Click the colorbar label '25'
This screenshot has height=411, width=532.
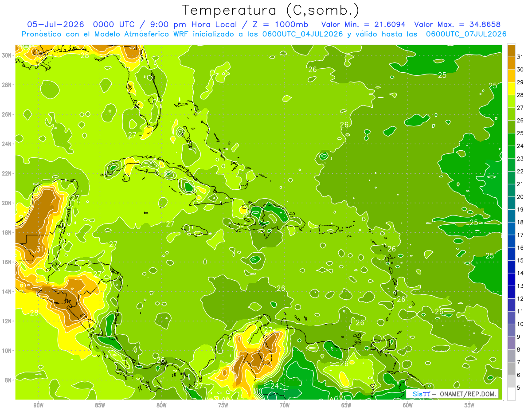tap(520, 133)
